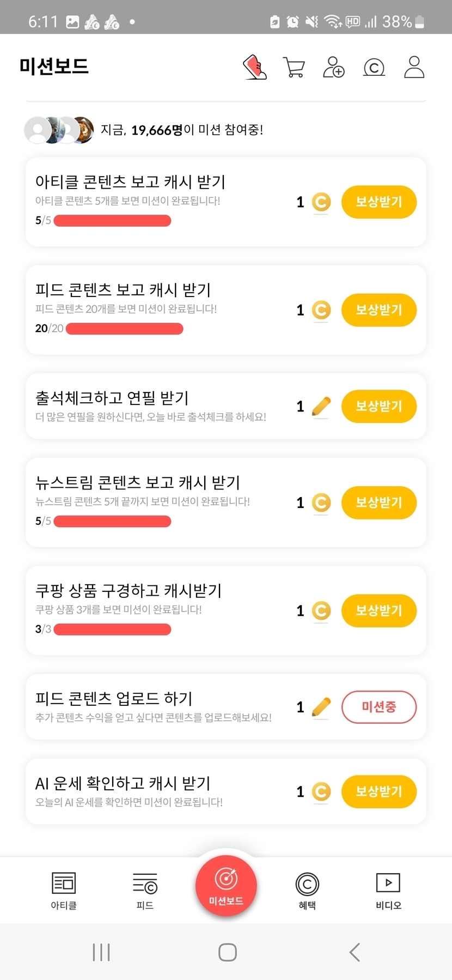This screenshot has width=452, height=980.
Task: Tap 보상받기 for 쿠팡 상품 mission
Action: point(379,610)
